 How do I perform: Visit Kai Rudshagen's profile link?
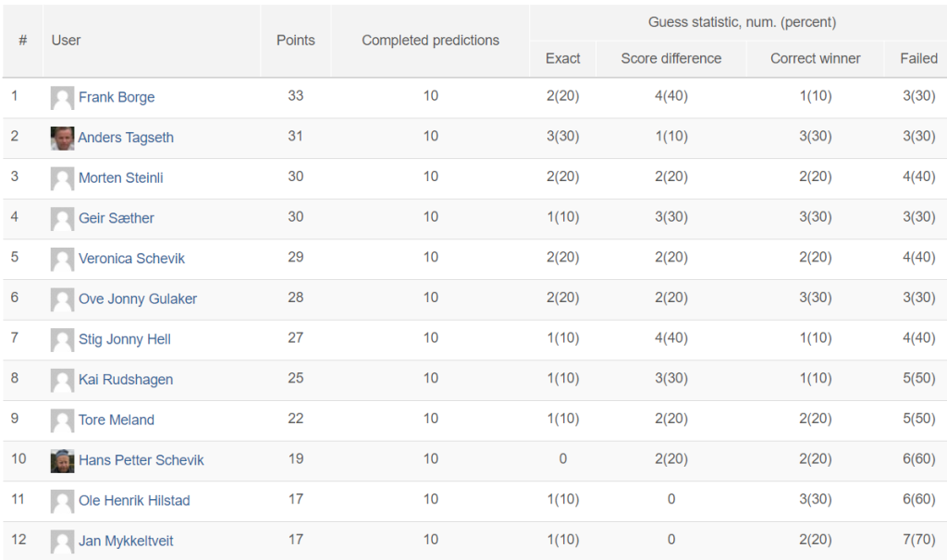(126, 380)
